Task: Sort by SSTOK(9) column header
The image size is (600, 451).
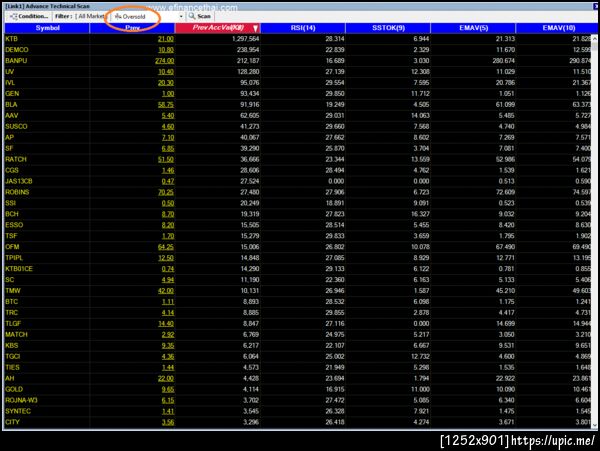Action: coord(388,28)
